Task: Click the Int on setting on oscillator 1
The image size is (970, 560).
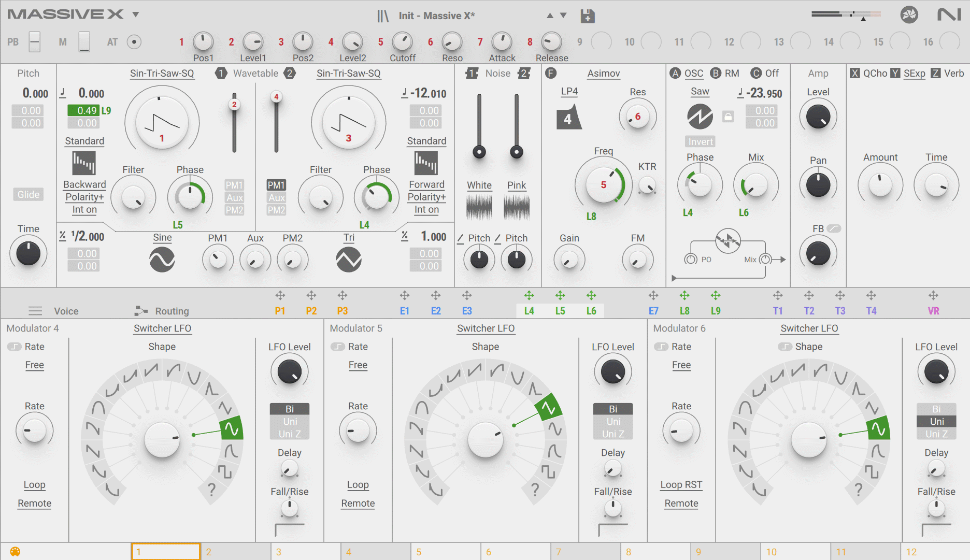Action: tap(84, 210)
